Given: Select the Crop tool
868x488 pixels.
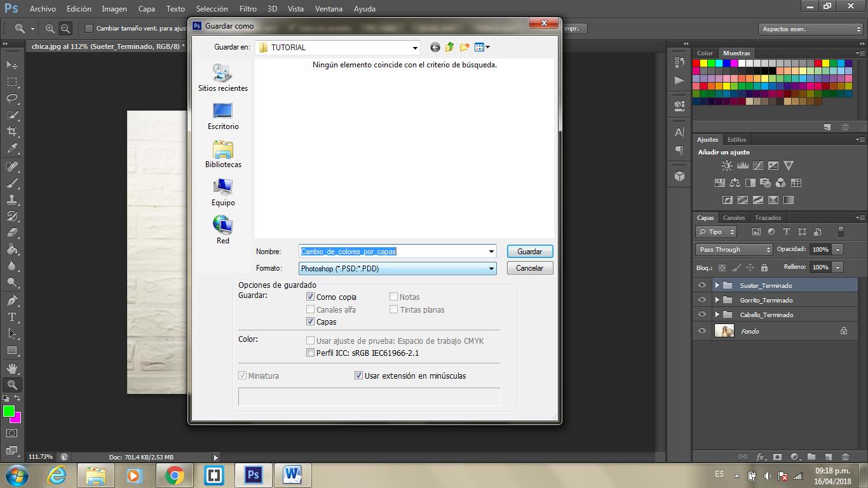Looking at the screenshot, I should click(x=12, y=132).
